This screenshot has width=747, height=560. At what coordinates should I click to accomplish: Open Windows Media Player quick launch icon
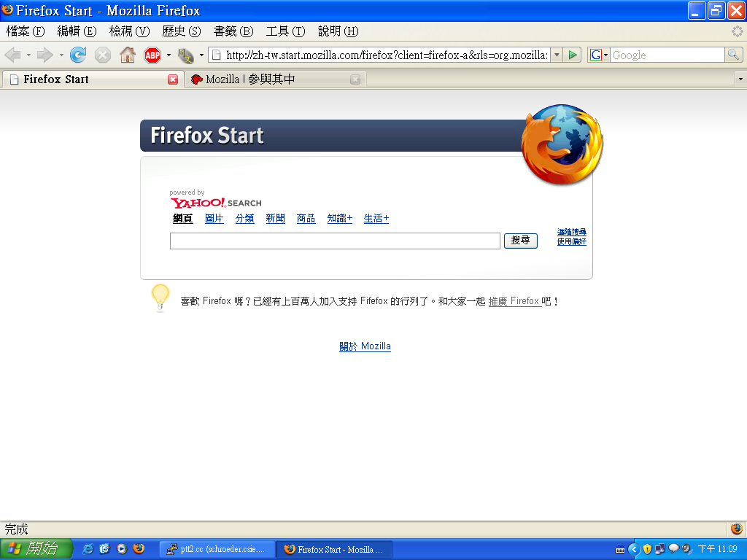(x=122, y=549)
